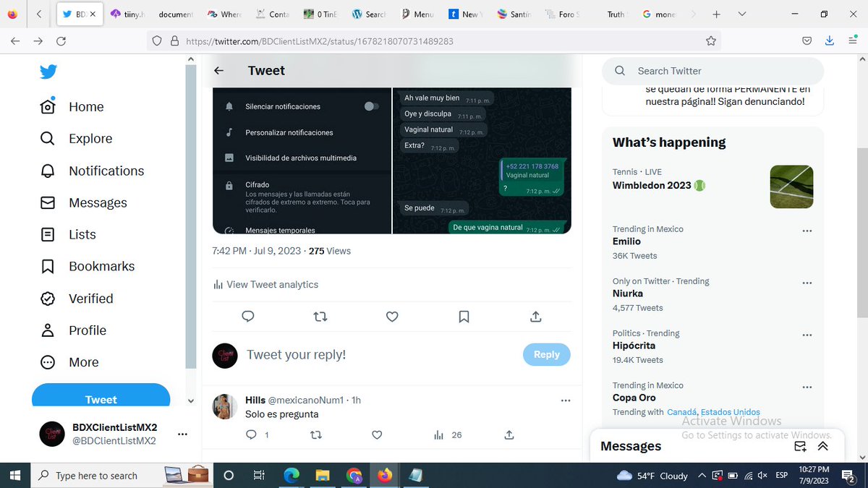
Task: List all tabs dropdown
Action: click(742, 14)
